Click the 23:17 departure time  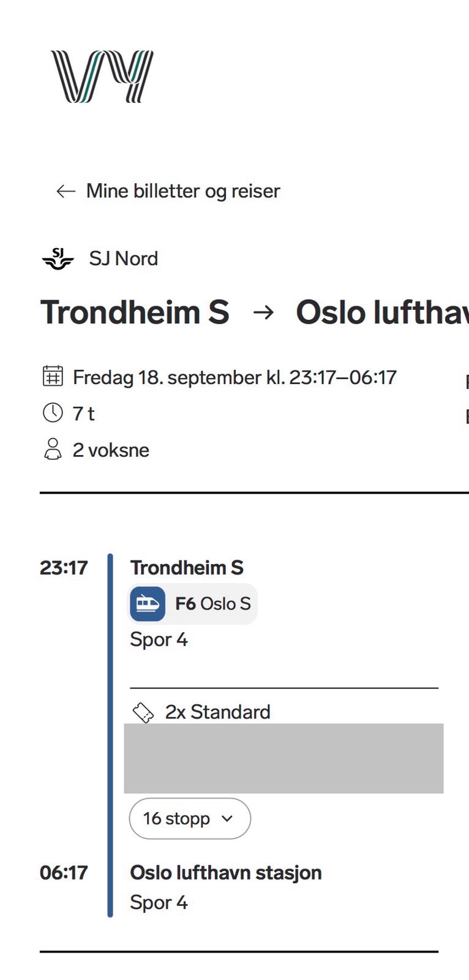(x=64, y=568)
